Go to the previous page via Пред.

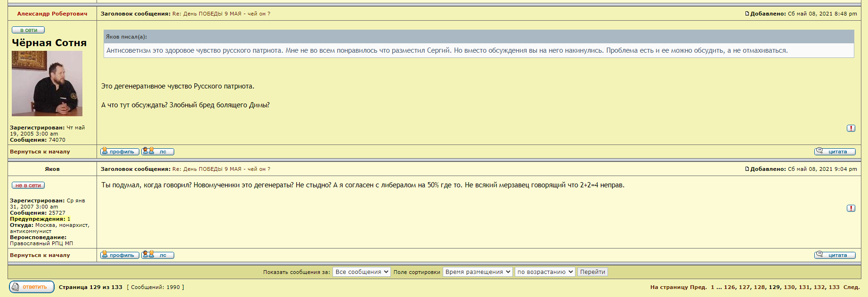point(698,287)
